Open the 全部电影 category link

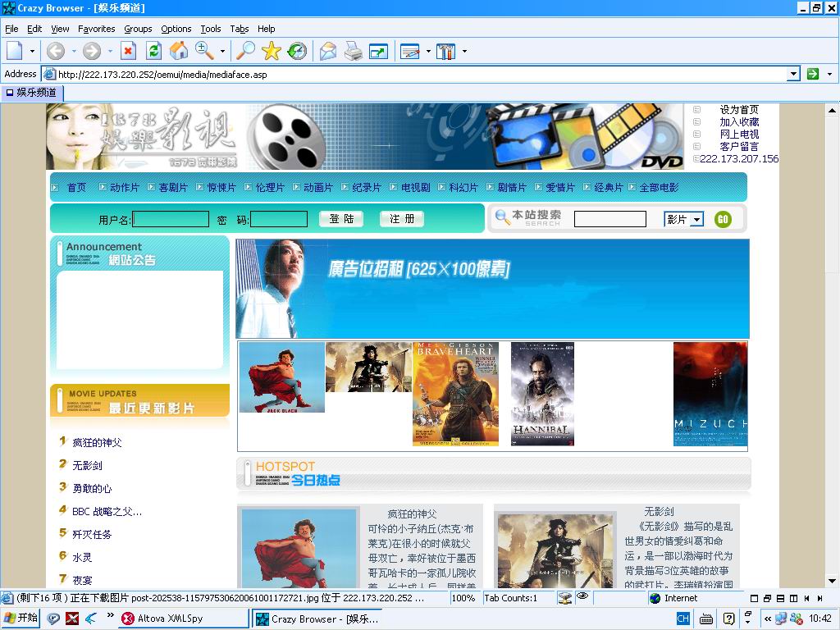(x=659, y=188)
